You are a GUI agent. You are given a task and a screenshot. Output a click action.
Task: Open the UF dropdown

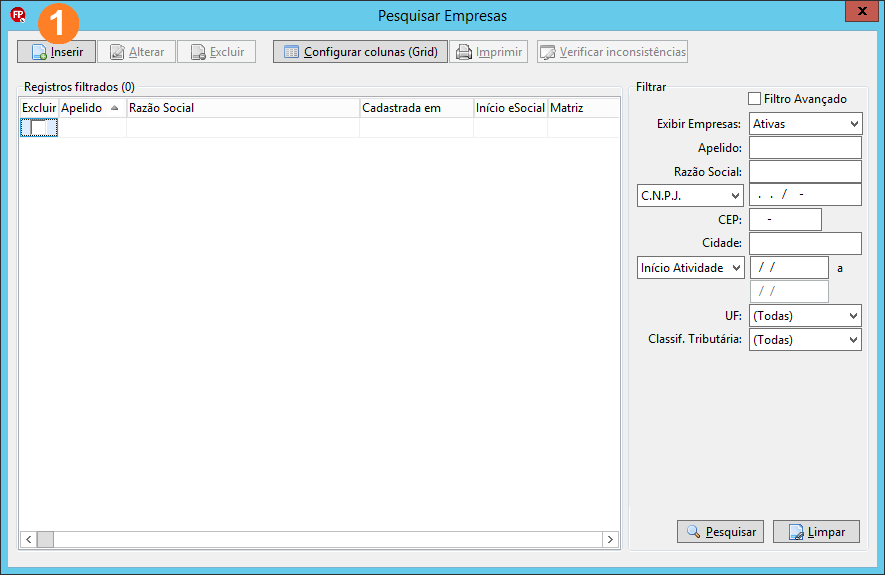(805, 315)
